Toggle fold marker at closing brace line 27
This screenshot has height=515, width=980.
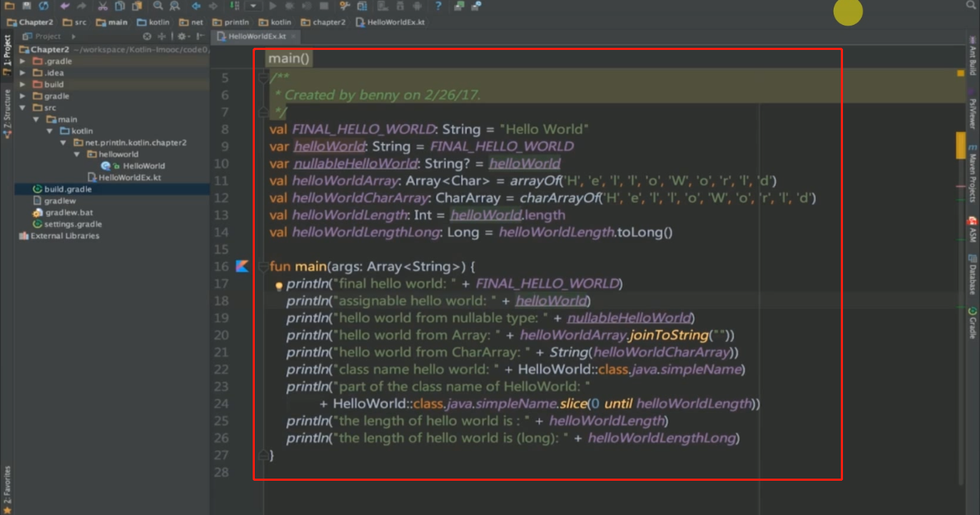(x=263, y=454)
